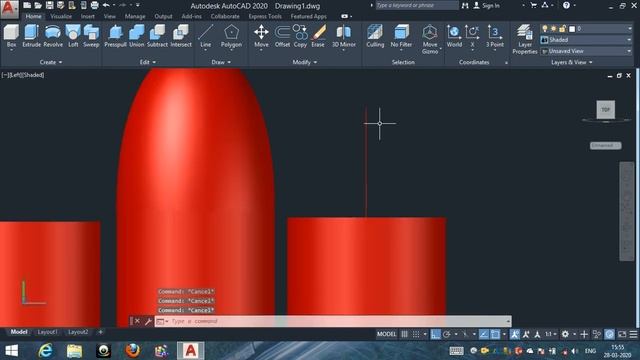Click Sign In link
This screenshot has width=640, height=360.
(490, 6)
